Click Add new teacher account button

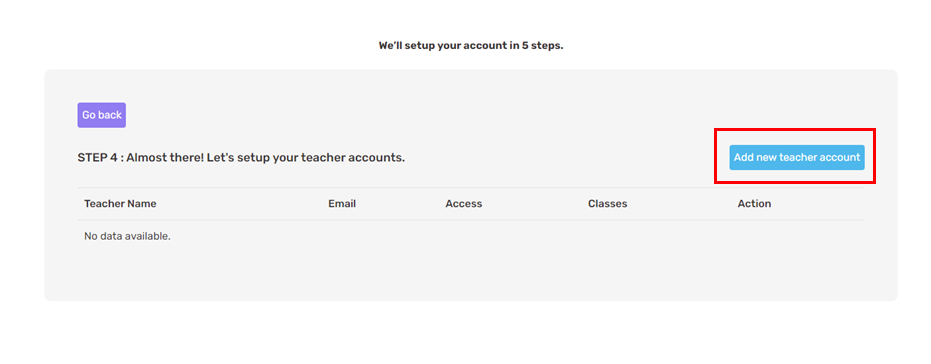click(797, 157)
